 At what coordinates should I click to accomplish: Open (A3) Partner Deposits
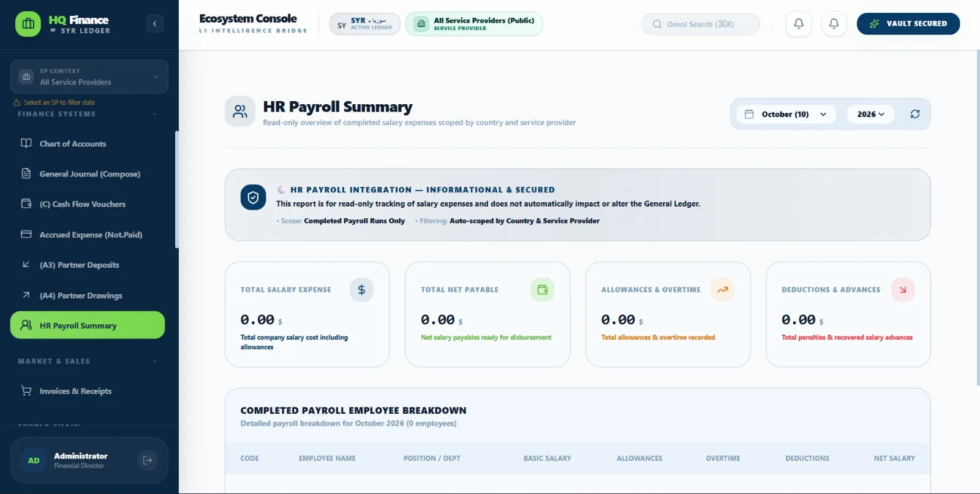tap(88, 265)
